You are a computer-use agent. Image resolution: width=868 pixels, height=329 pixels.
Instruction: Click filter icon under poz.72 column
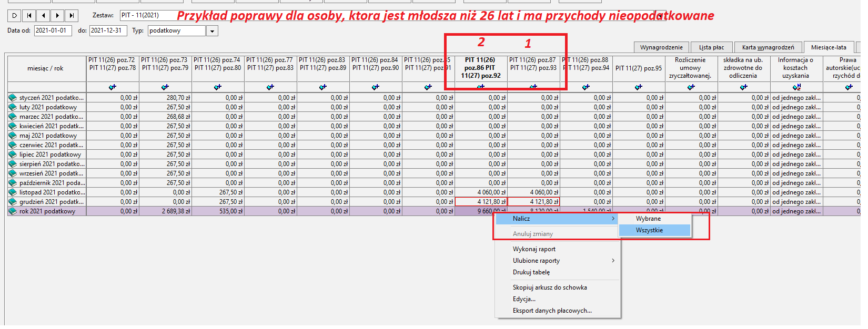(113, 87)
